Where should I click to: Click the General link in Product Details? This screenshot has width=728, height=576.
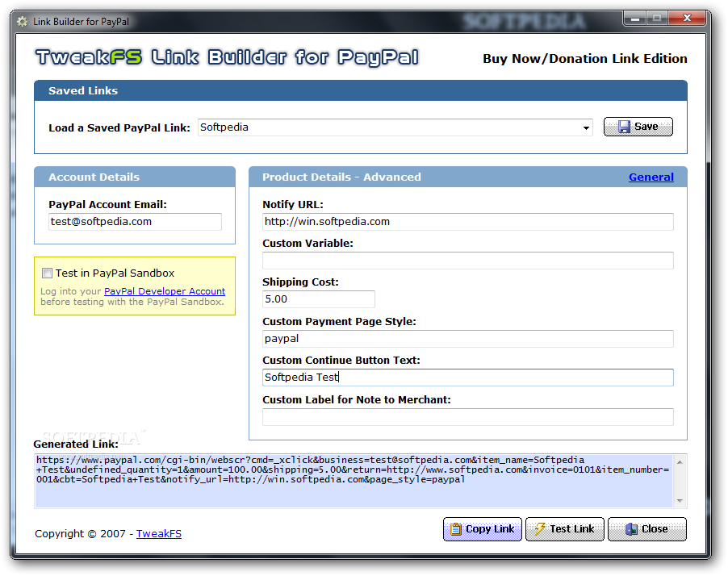(651, 177)
